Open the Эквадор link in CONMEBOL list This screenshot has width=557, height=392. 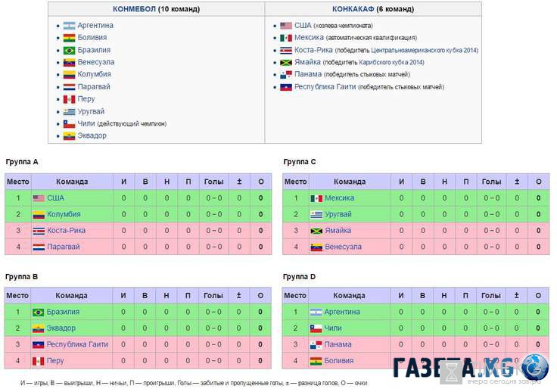click(92, 135)
